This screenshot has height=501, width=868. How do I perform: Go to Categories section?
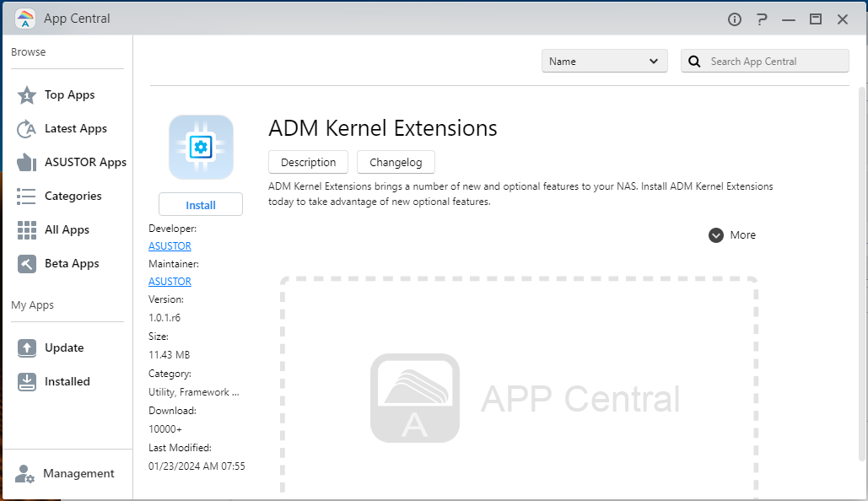73,196
